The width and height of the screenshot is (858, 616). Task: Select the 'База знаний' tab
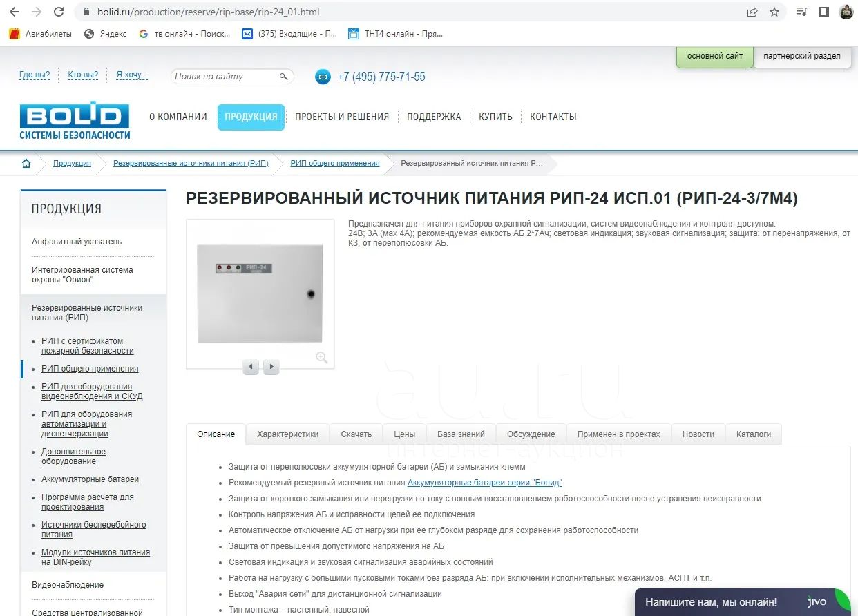461,434
